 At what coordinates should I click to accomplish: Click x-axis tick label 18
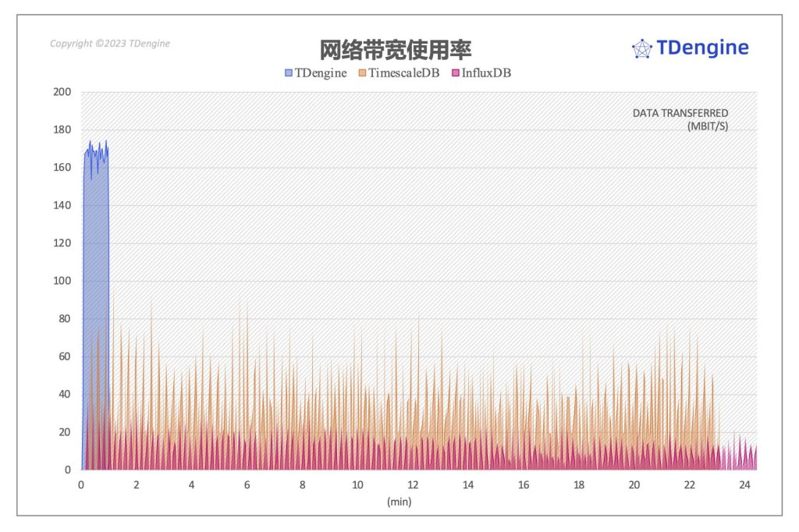point(579,485)
